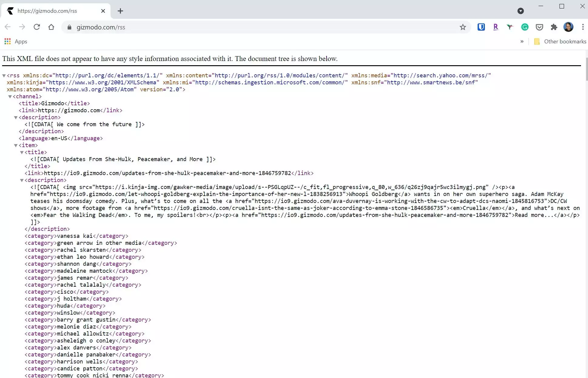
Task: Collapse the item's title element
Action: click(x=22, y=152)
